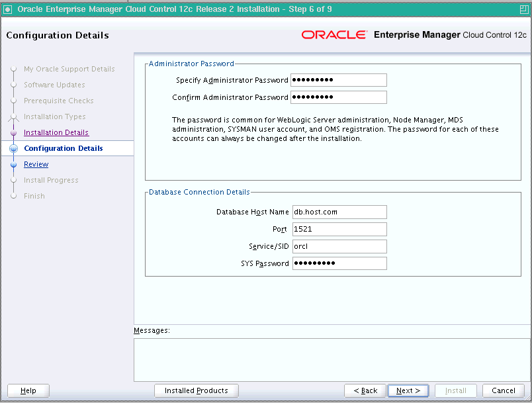Click the Prerequisite Checks step
This screenshot has height=403, width=532.
coord(59,101)
